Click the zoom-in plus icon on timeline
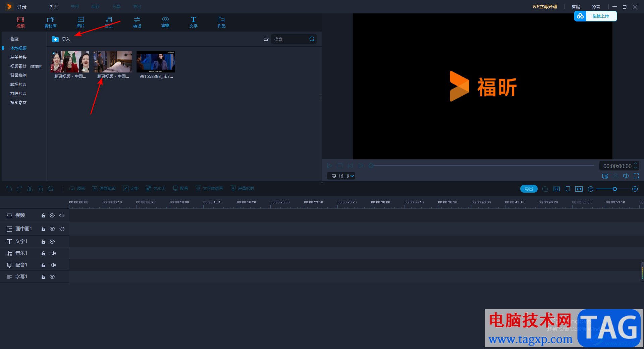 point(635,189)
